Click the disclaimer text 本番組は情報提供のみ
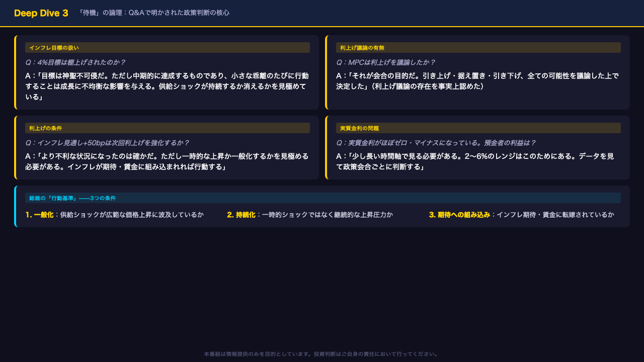Screen dimensions: 644x362 coord(322,354)
